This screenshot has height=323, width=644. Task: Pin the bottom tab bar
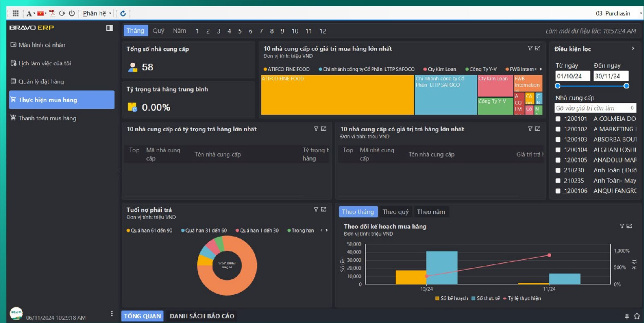pos(627,316)
